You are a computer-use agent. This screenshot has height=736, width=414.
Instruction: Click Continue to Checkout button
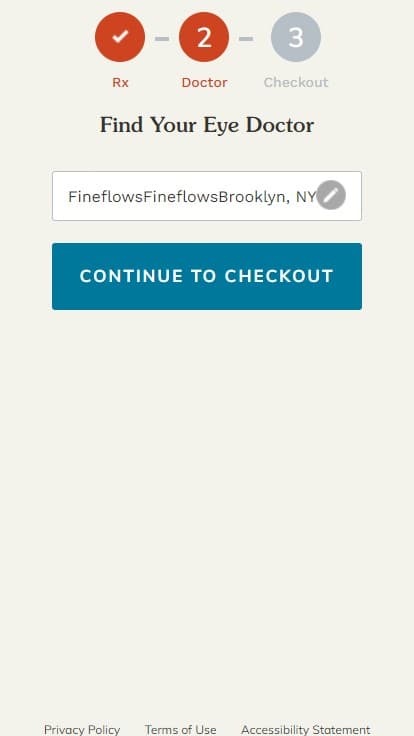(207, 276)
